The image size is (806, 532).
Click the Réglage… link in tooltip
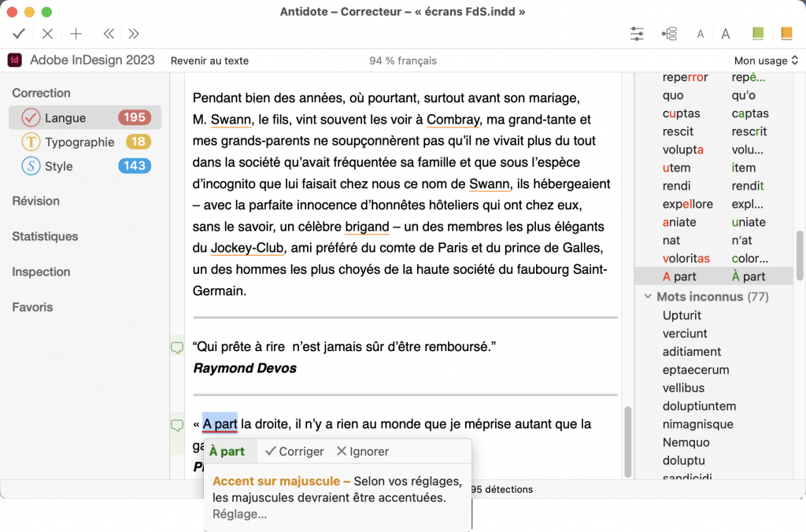[x=239, y=514]
